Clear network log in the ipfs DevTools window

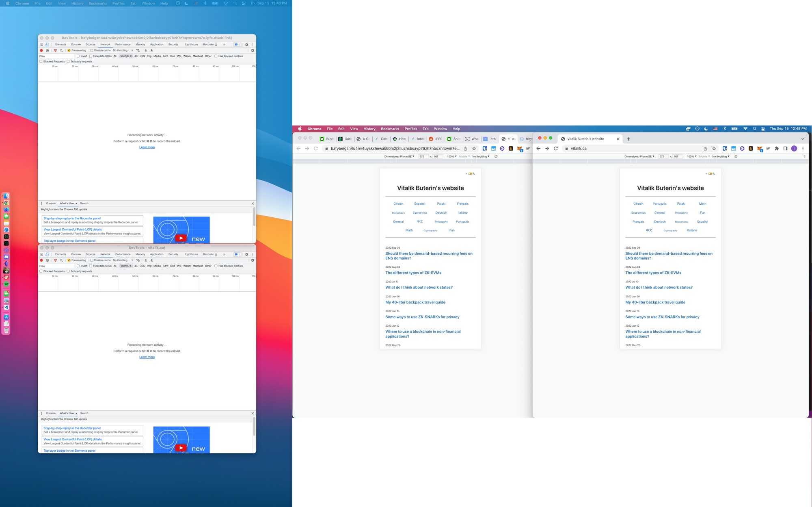coord(48,51)
